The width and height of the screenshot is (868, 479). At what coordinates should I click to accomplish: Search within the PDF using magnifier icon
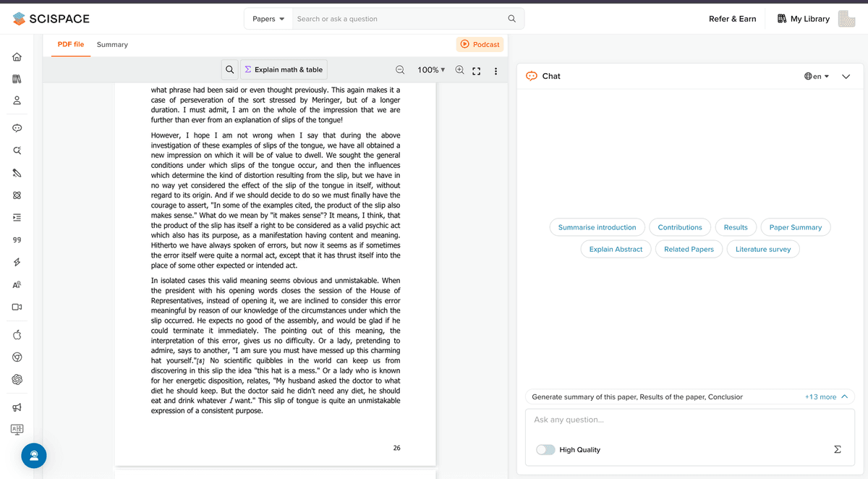[229, 69]
